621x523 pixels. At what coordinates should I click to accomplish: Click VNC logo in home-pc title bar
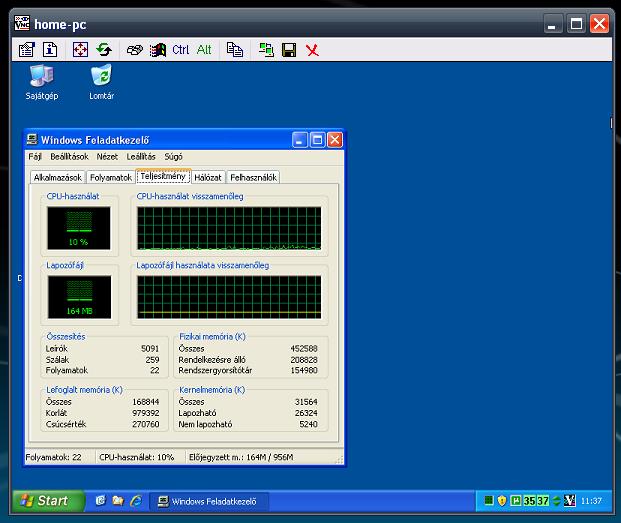(x=22, y=23)
